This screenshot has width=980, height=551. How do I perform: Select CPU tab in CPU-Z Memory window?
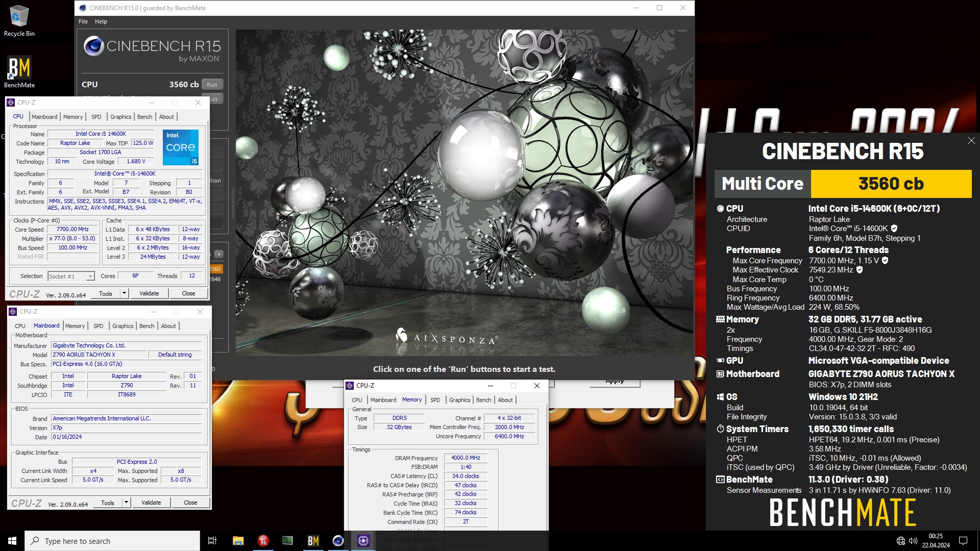click(x=357, y=400)
